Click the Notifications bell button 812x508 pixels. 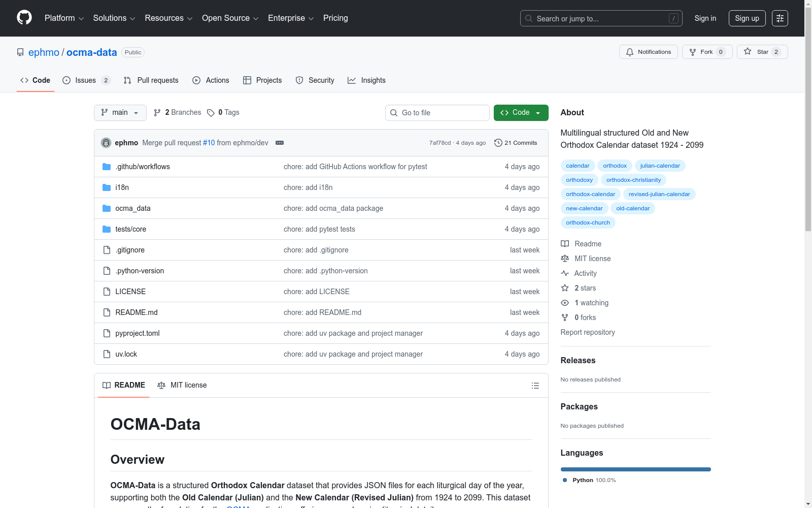click(x=648, y=52)
